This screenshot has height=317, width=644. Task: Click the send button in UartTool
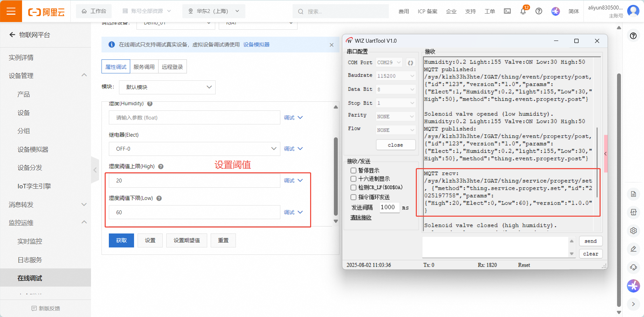click(x=591, y=241)
